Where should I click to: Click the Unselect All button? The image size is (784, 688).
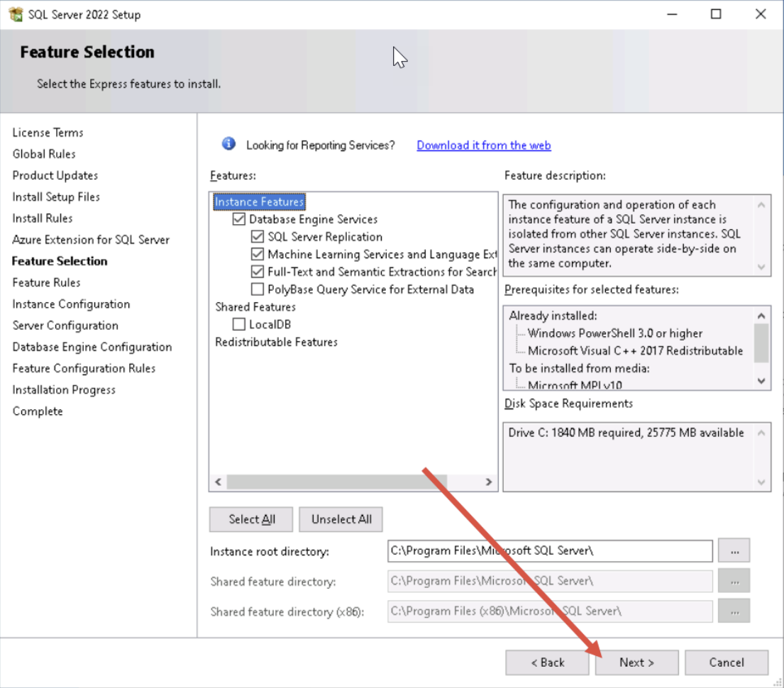[x=341, y=519]
